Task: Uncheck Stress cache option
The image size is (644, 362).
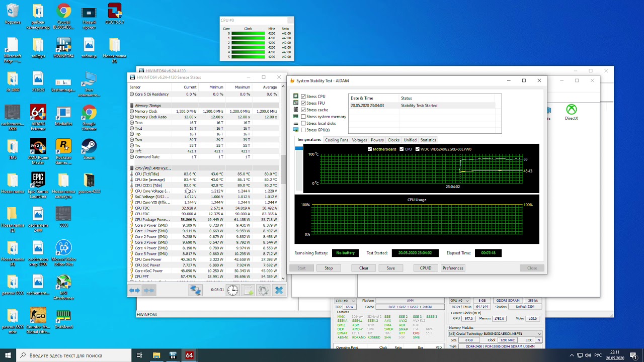Action: point(303,110)
